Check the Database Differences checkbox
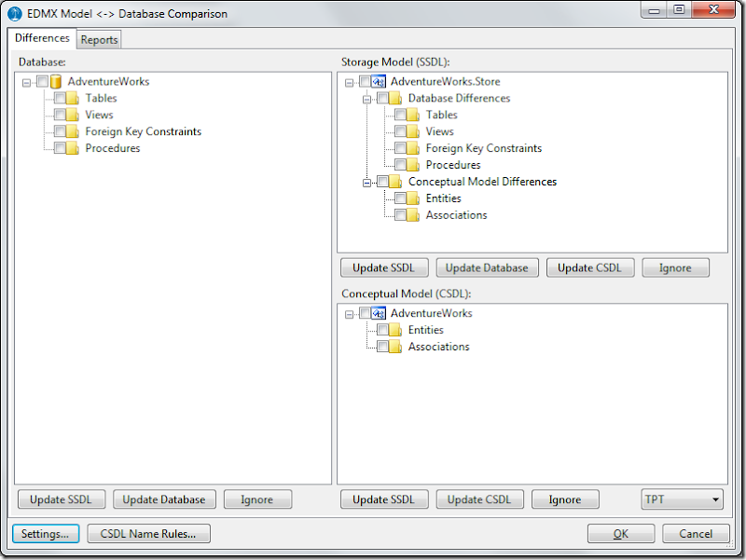Image resolution: width=746 pixels, height=560 pixels. coord(382,99)
